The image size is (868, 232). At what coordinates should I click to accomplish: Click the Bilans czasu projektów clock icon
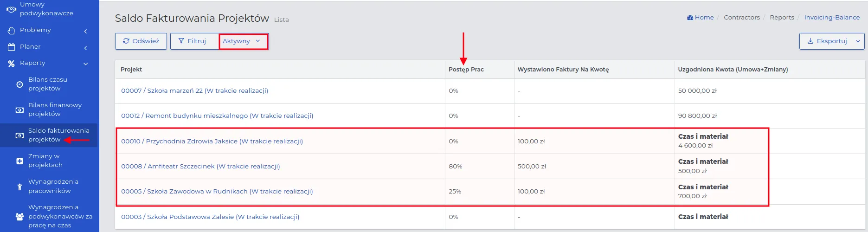pyautogui.click(x=19, y=84)
